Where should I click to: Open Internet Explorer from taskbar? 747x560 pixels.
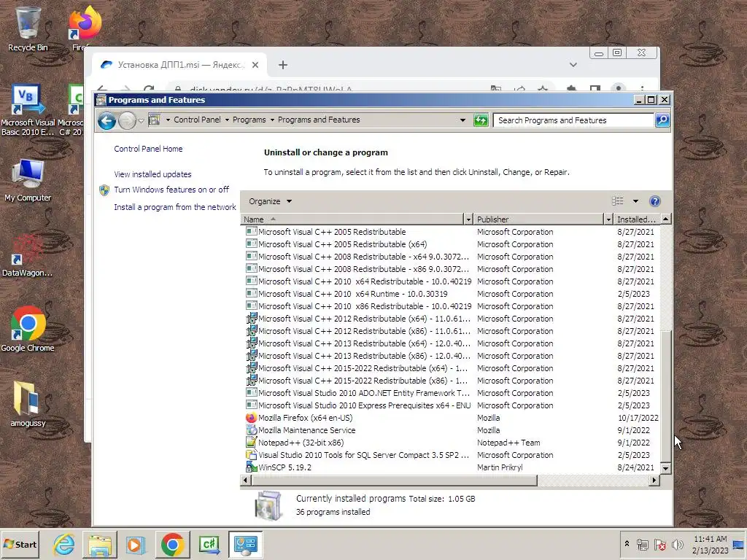pos(63,544)
